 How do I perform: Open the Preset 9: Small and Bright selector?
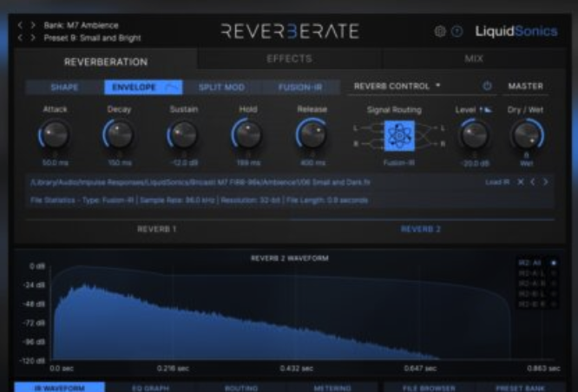click(92, 38)
